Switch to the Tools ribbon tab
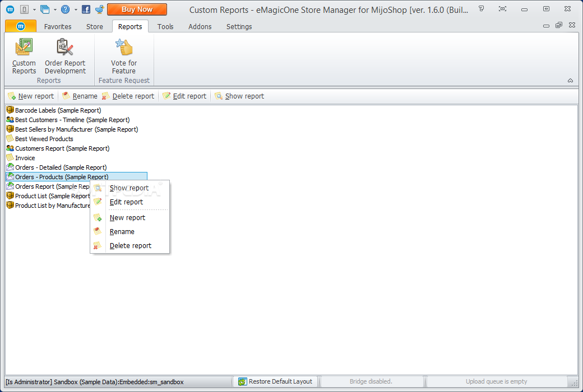The image size is (583, 392). pos(165,27)
